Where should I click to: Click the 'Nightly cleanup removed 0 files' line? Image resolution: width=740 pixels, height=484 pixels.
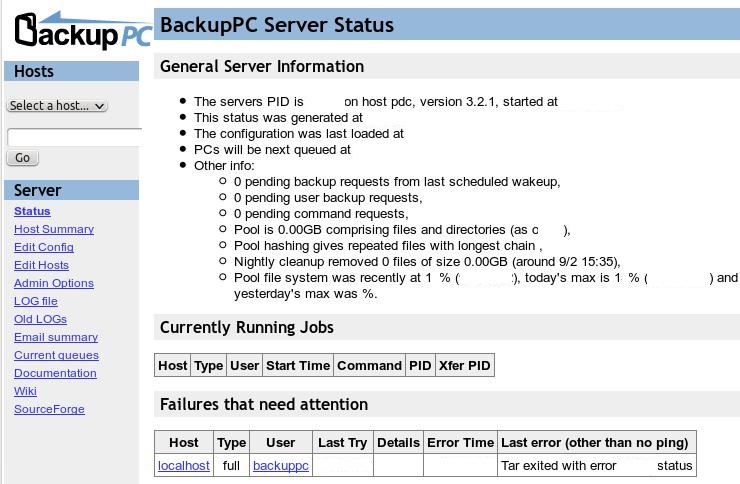(427, 262)
